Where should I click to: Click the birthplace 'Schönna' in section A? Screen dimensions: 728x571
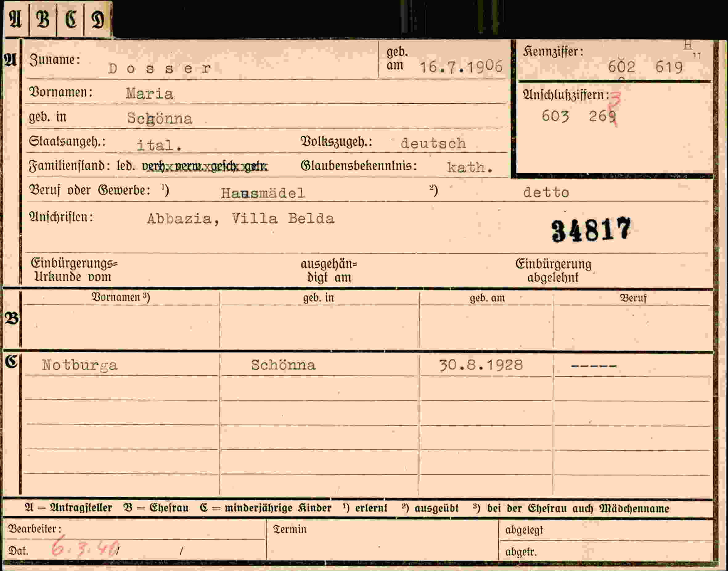160,118
